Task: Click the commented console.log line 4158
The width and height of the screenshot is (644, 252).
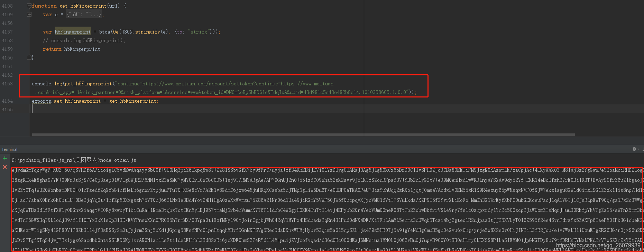Action: [84, 40]
